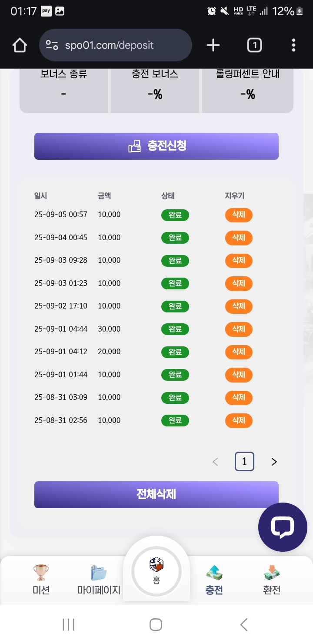Open 마이페이지 folder icon
Image resolution: width=313 pixels, height=644 pixels.
tap(99, 573)
